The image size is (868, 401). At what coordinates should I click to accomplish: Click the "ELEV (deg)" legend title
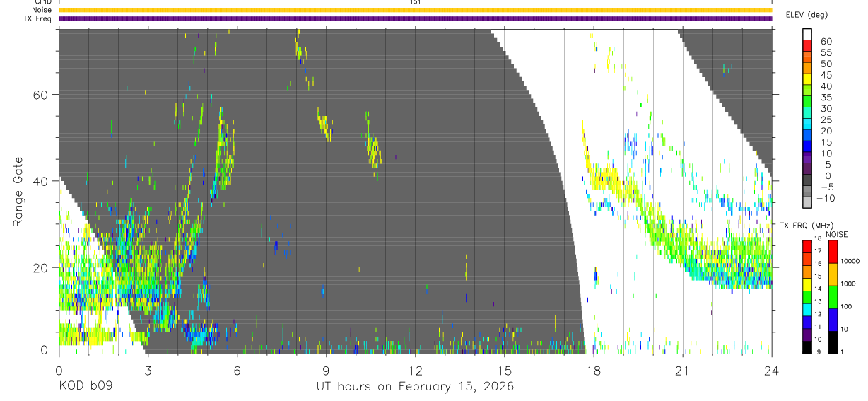click(807, 15)
